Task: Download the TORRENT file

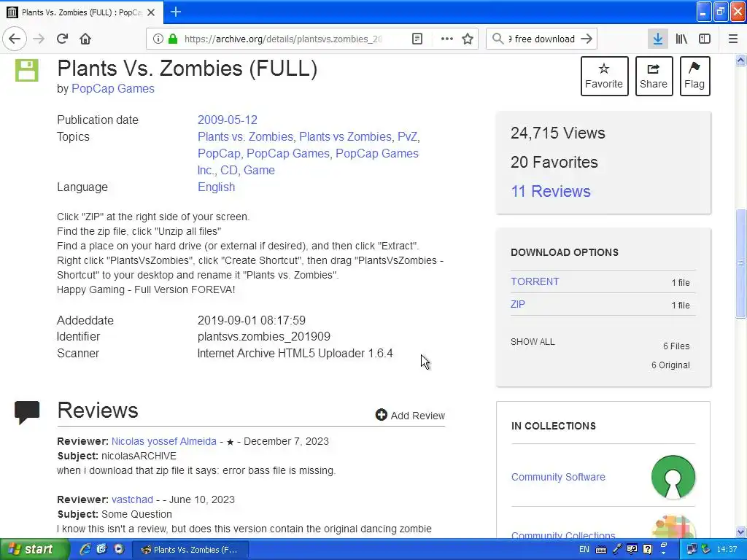Action: [535, 281]
